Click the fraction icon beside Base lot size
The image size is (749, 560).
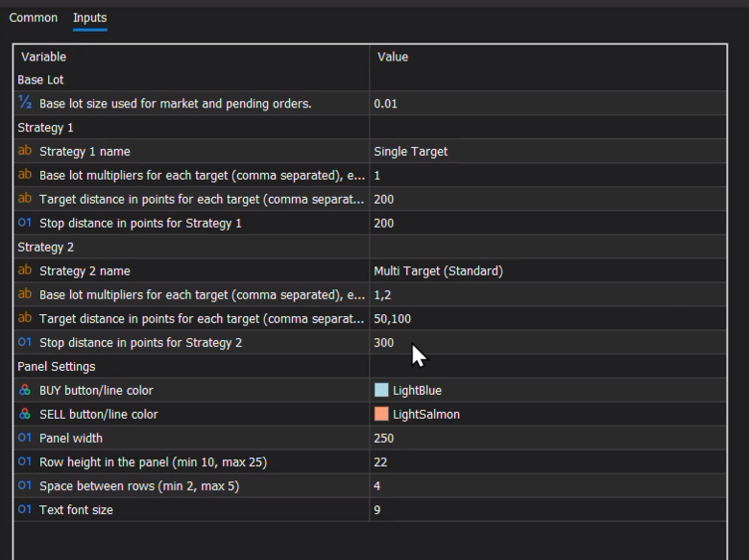25,103
